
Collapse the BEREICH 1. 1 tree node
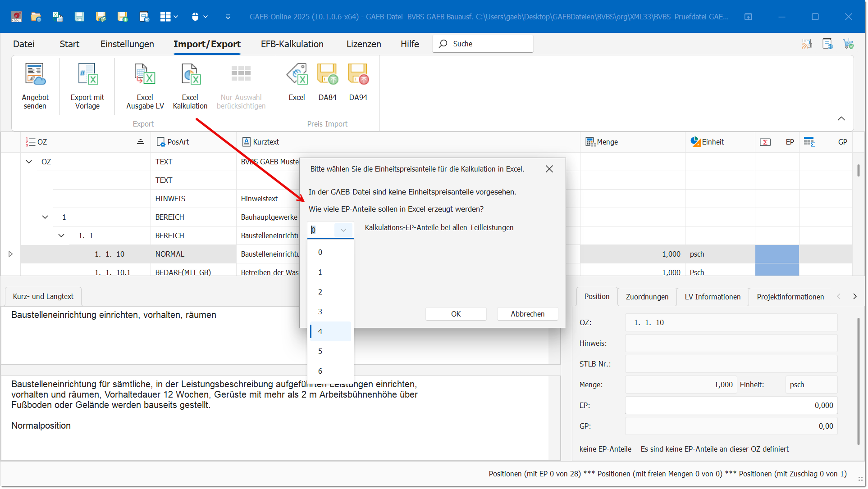click(61, 235)
